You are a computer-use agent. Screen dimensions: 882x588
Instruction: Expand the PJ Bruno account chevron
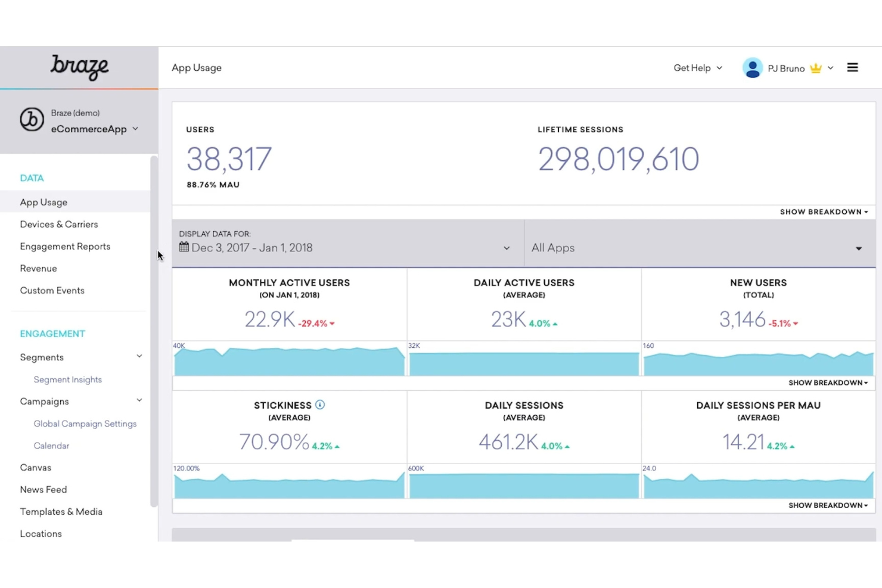point(830,68)
